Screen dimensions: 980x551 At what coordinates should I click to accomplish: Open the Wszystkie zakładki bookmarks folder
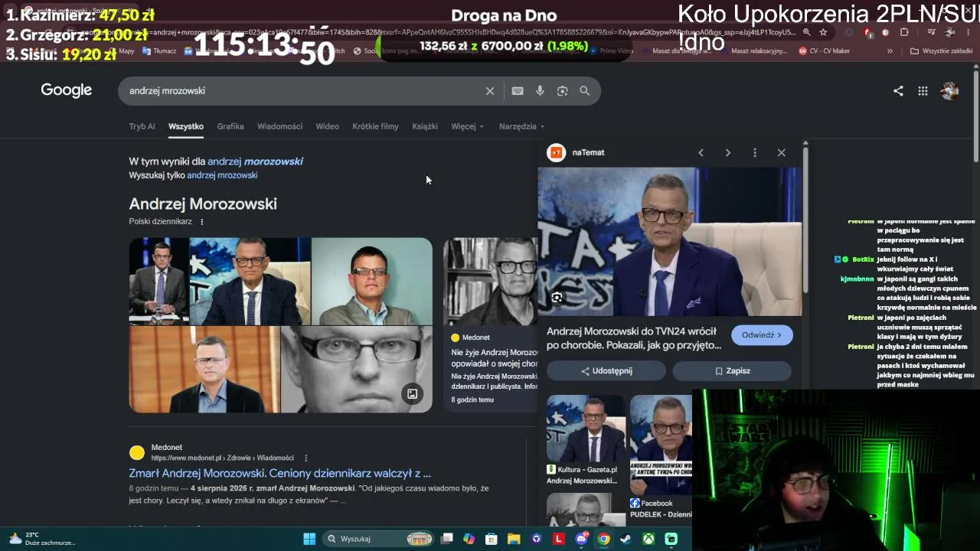pos(941,51)
